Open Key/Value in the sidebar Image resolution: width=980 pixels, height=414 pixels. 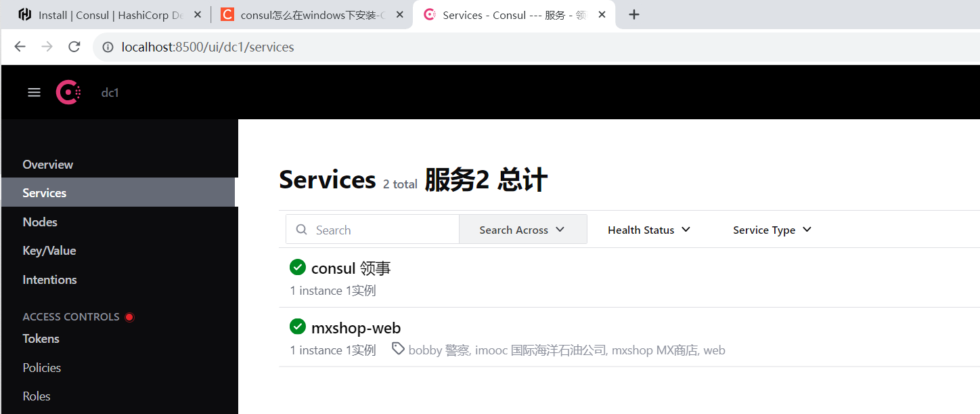[x=49, y=251]
